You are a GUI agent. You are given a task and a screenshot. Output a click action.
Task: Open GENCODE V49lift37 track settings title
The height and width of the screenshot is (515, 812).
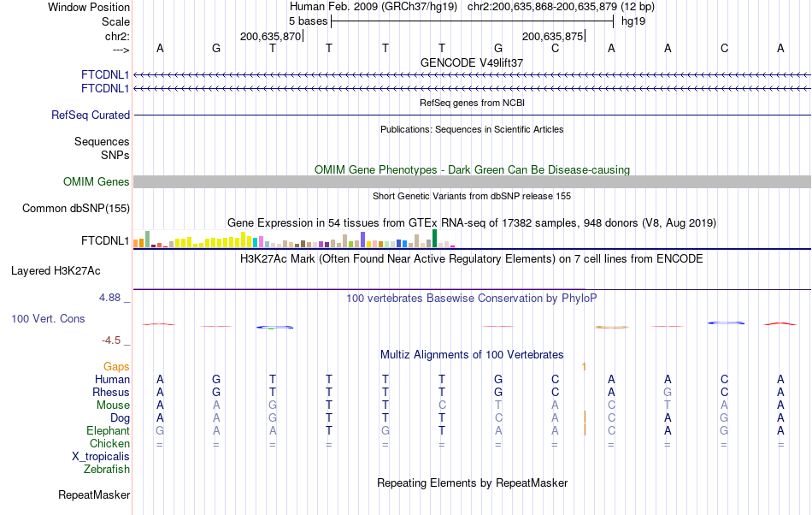click(472, 62)
